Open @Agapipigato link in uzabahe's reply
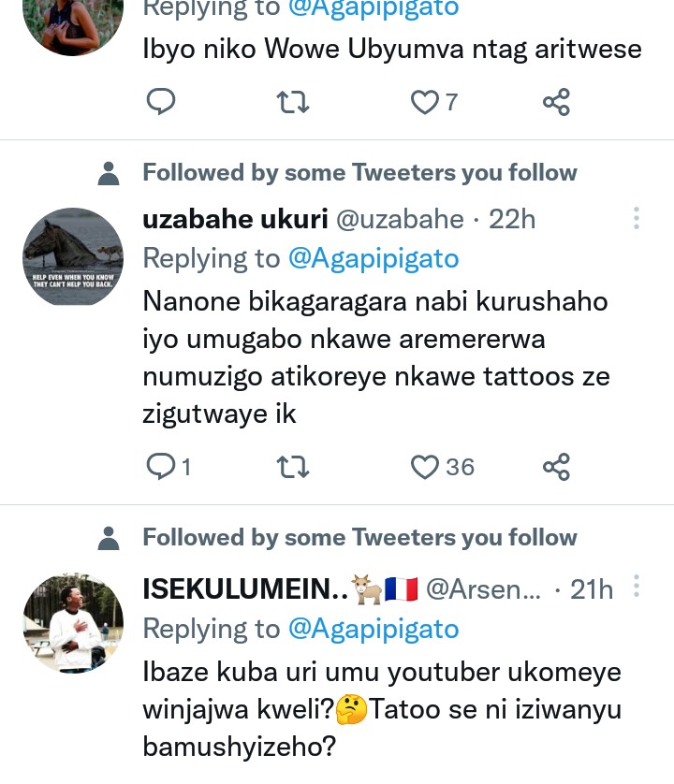 pos(374,258)
